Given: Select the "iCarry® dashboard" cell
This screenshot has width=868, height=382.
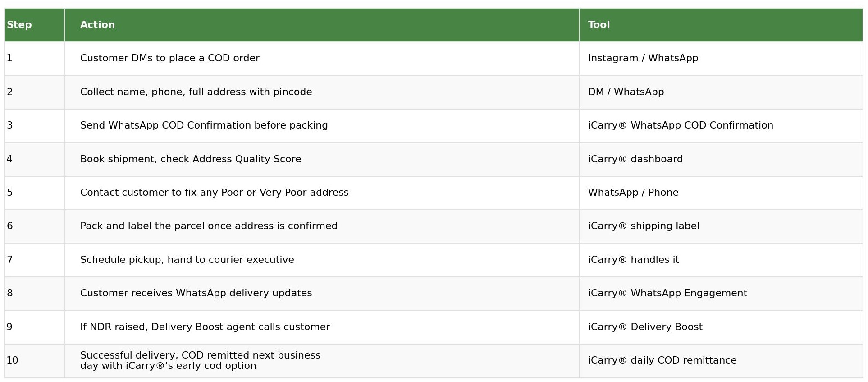Looking at the screenshot, I should coord(721,159).
